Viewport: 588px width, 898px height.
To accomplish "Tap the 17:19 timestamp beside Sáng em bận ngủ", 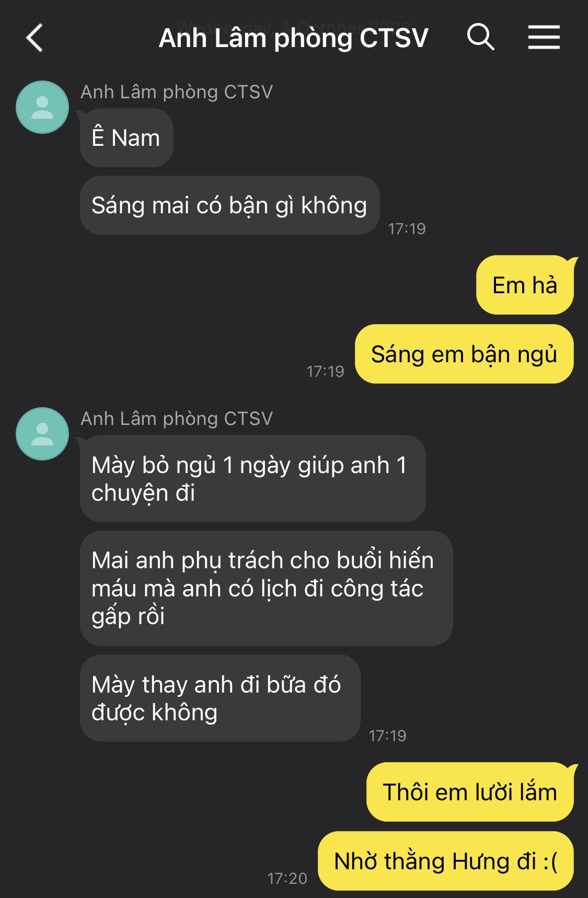I will (325, 371).
